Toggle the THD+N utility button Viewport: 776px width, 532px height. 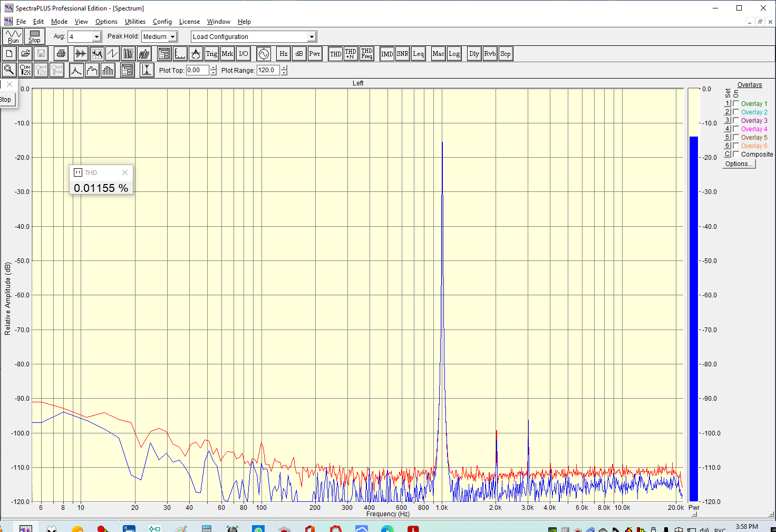[x=351, y=54]
